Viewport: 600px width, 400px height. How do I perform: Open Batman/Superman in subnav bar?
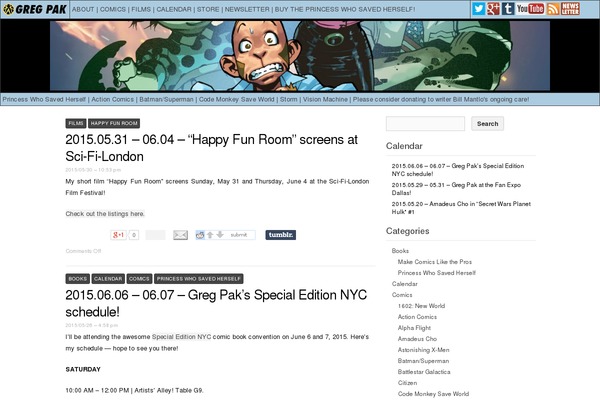[166, 100]
